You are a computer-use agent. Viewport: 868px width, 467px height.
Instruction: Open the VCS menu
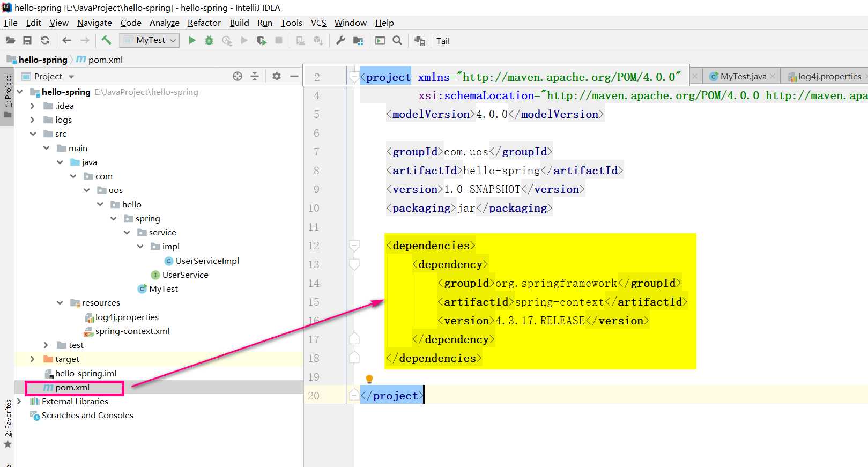[x=318, y=23]
